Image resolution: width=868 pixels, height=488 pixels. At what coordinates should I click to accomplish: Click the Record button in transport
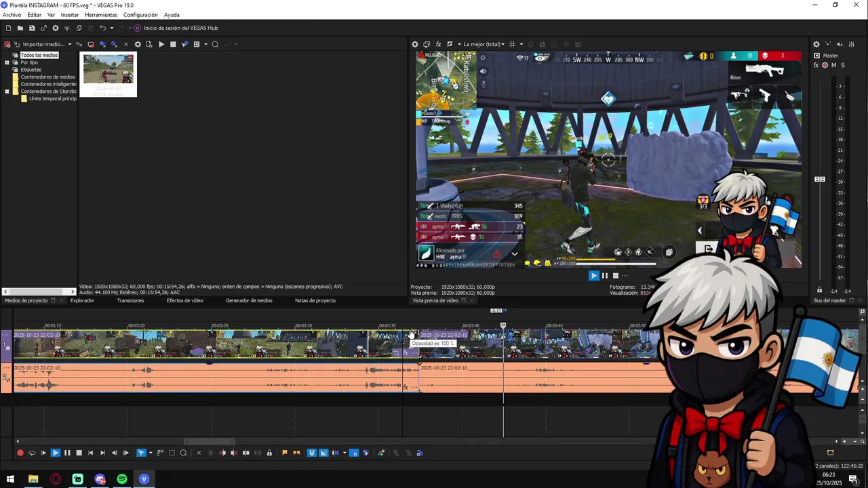[x=20, y=453]
